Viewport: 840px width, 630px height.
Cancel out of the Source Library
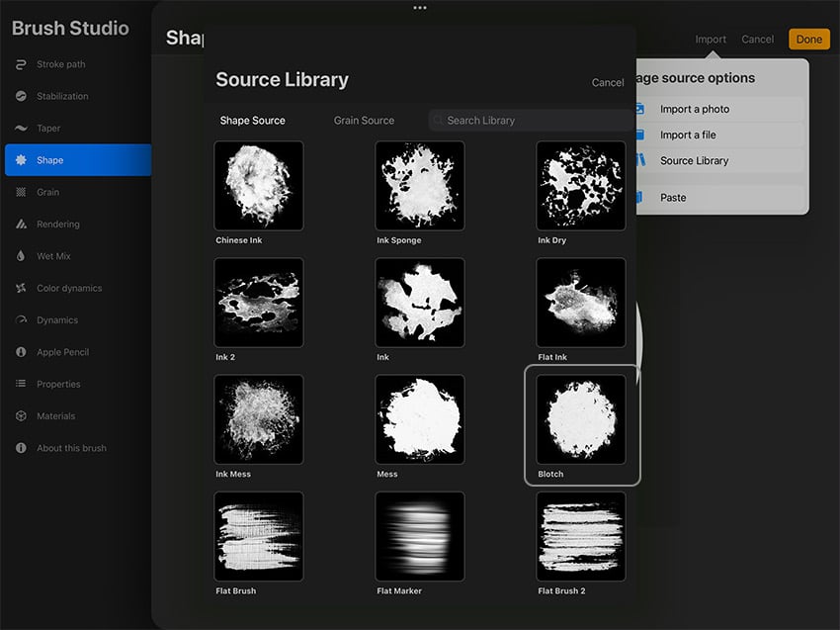coord(608,82)
